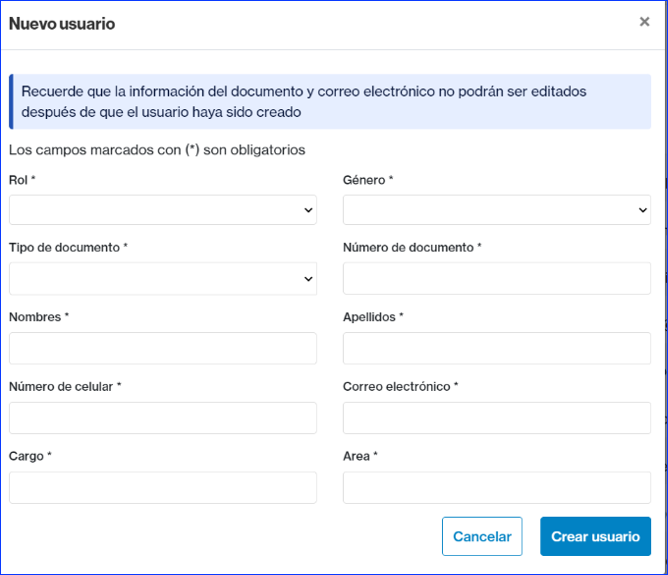Open the Tipo de documento dropdown
The width and height of the screenshot is (668, 575).
163,279
